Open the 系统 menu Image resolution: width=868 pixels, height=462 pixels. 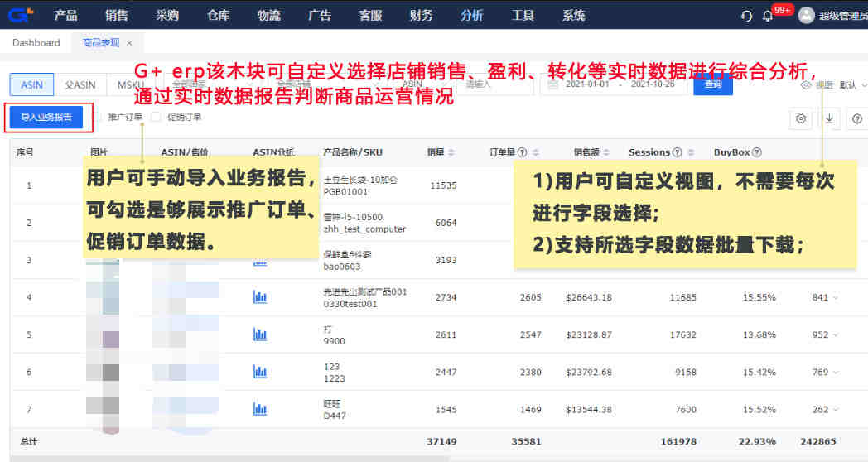click(x=573, y=16)
